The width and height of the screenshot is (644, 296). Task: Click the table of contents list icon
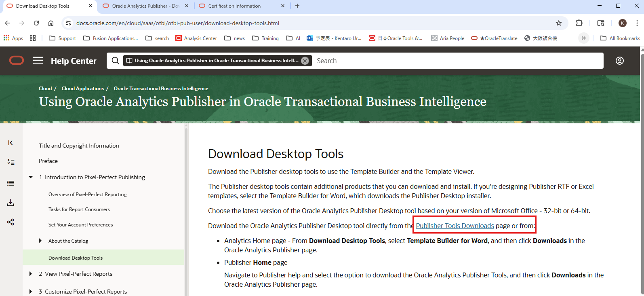11,183
